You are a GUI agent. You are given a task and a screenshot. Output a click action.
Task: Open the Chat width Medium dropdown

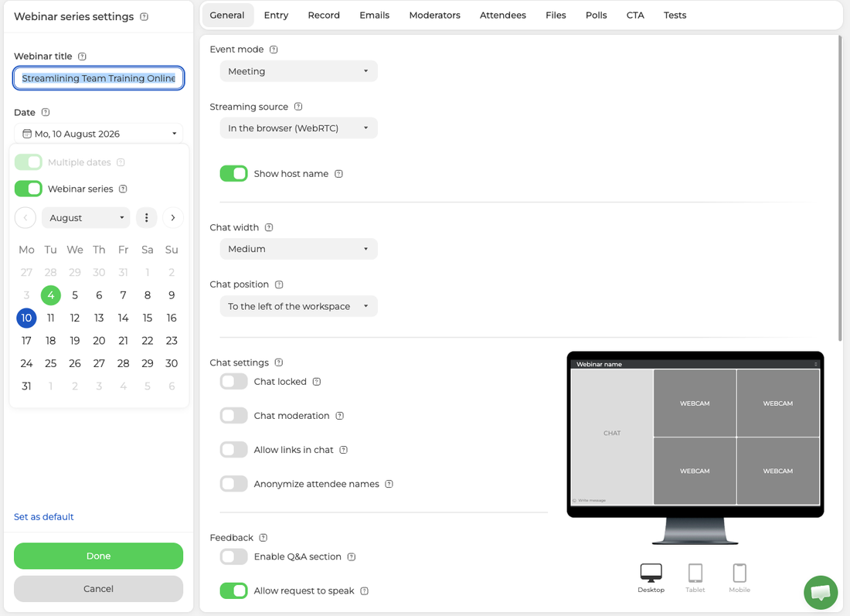[299, 249]
